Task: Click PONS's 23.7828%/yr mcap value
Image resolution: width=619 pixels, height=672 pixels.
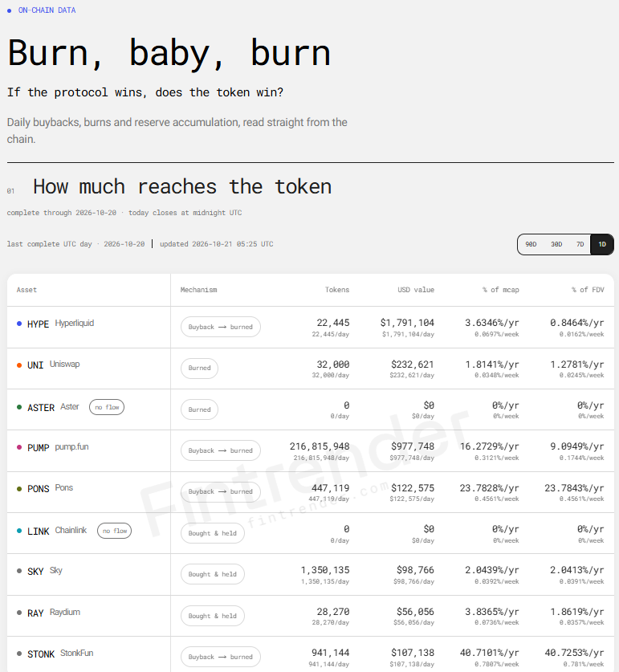Action: (x=489, y=488)
